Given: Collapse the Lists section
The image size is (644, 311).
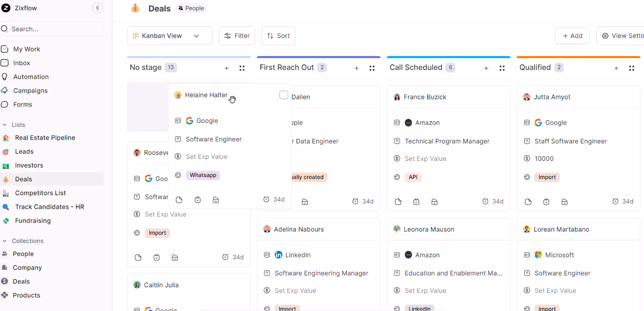Looking at the screenshot, I should tap(4, 125).
